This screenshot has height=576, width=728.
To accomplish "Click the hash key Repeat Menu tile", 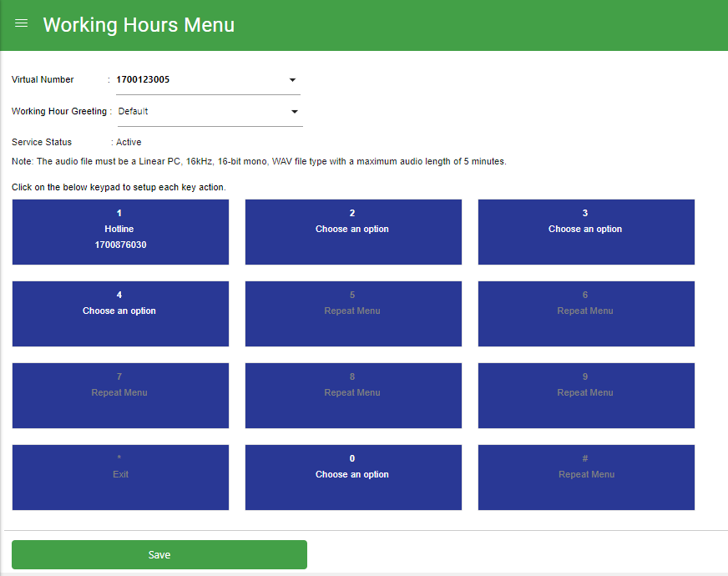I will click(586, 477).
